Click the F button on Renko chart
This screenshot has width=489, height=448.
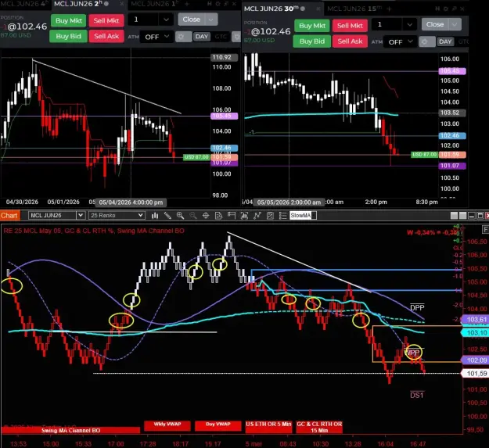pos(485,230)
